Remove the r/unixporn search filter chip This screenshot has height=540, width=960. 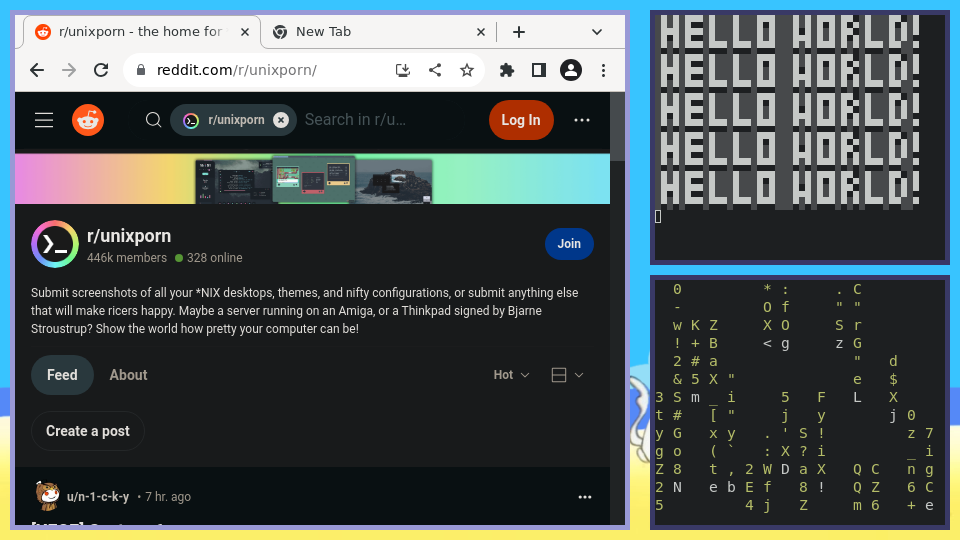(x=281, y=120)
